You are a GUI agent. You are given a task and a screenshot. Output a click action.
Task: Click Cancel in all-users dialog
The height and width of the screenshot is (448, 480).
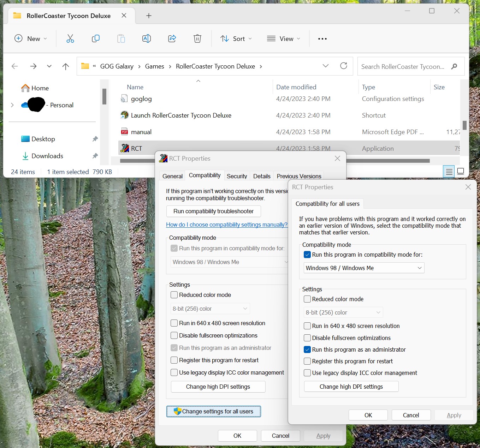(411, 415)
